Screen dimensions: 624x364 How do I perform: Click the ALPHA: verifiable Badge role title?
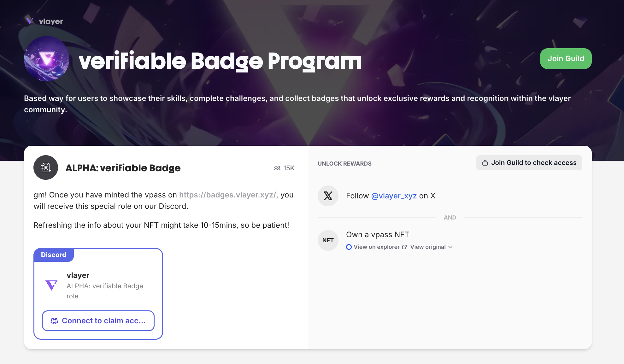pos(123,168)
